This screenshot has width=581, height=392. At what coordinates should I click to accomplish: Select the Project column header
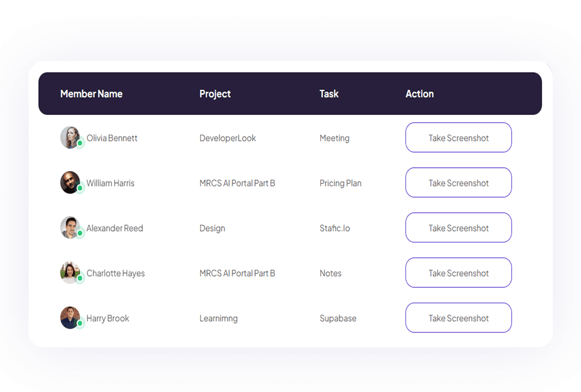[x=215, y=94]
